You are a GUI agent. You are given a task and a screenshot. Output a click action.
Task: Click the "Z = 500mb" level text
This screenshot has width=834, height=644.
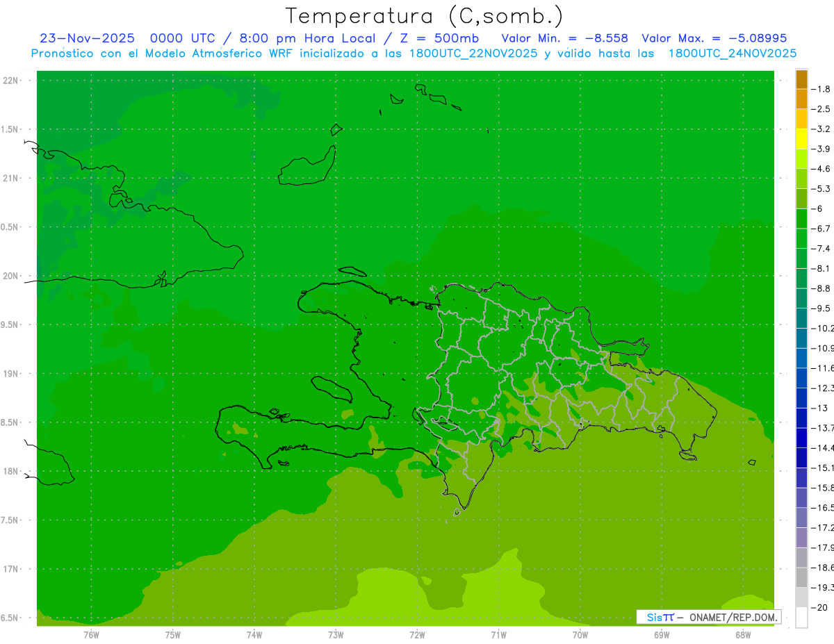coord(439,38)
